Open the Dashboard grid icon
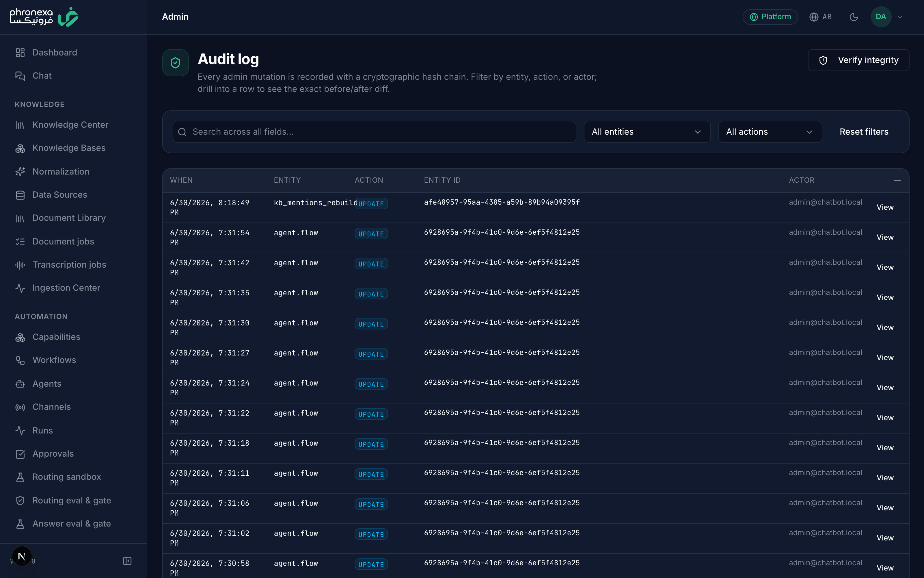924x578 pixels. point(20,52)
